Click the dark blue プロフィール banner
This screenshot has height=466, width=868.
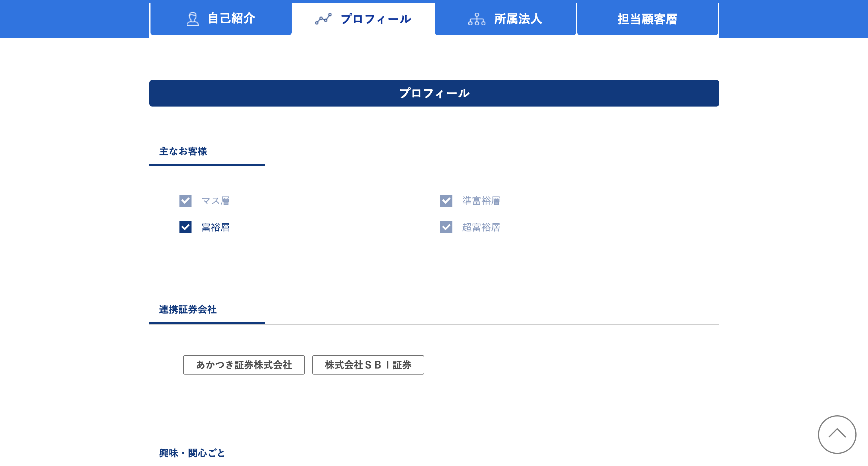(434, 93)
